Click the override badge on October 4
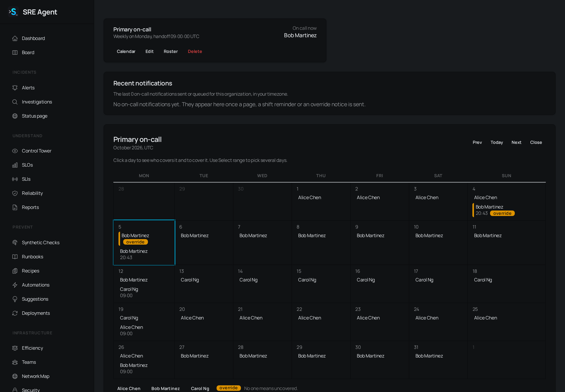 tap(502, 213)
